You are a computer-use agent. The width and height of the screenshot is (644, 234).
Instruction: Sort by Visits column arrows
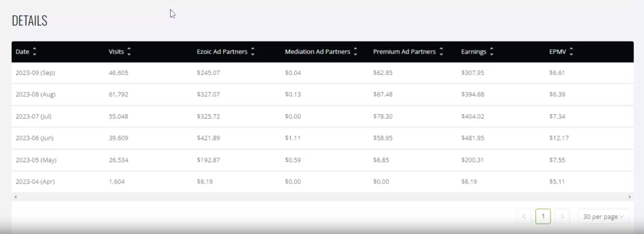click(129, 52)
